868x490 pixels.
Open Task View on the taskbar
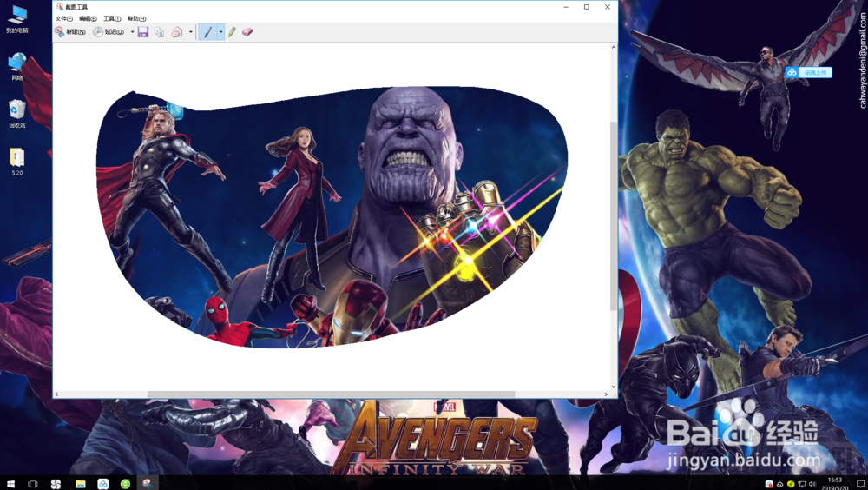[x=33, y=484]
